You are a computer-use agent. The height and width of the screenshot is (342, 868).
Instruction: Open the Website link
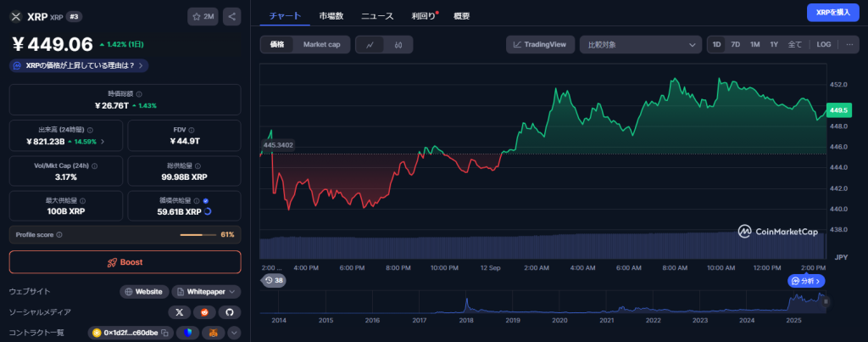[144, 292]
